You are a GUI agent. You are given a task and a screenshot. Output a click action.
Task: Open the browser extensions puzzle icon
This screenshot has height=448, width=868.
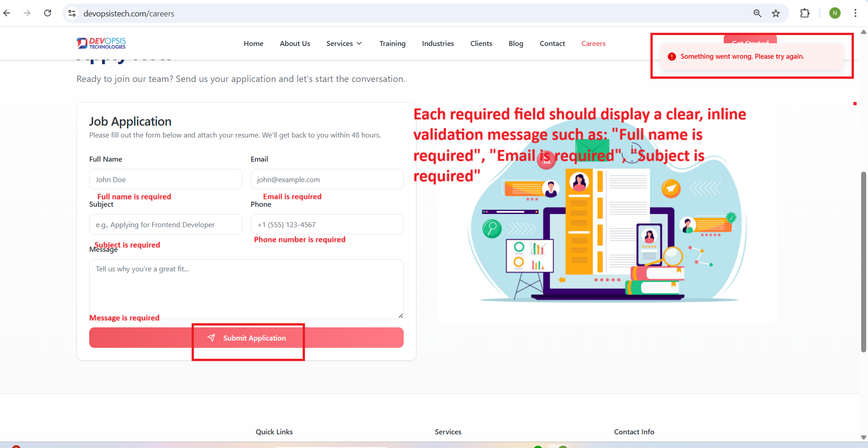coord(804,13)
